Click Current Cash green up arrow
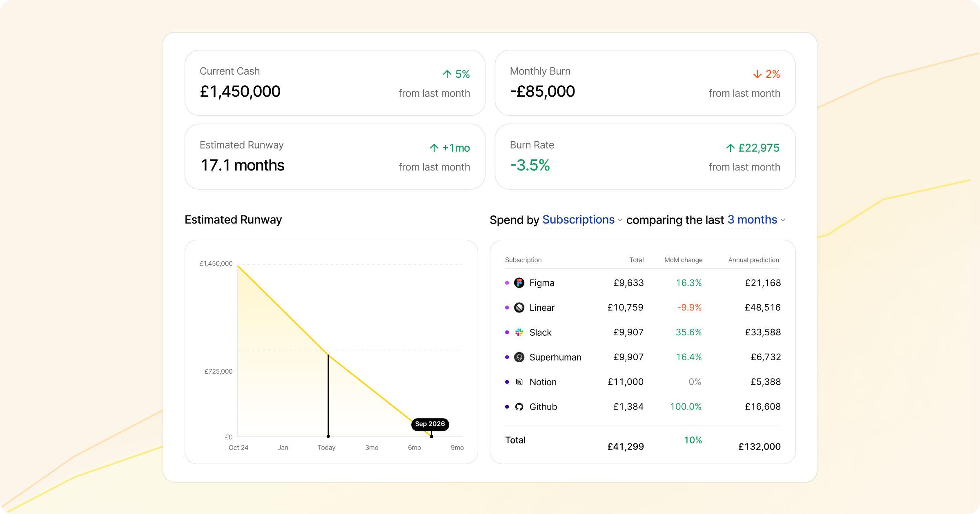 (447, 74)
